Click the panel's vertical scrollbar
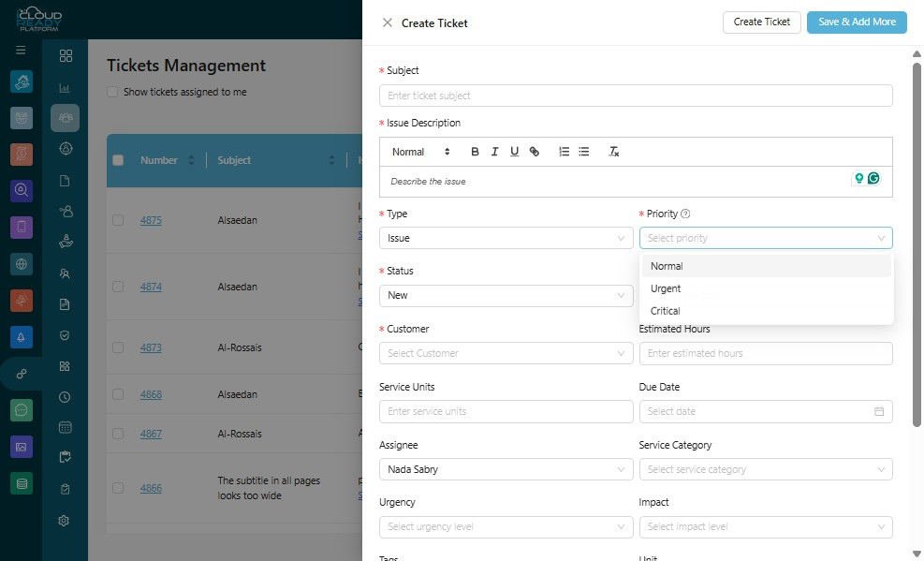 point(917,244)
